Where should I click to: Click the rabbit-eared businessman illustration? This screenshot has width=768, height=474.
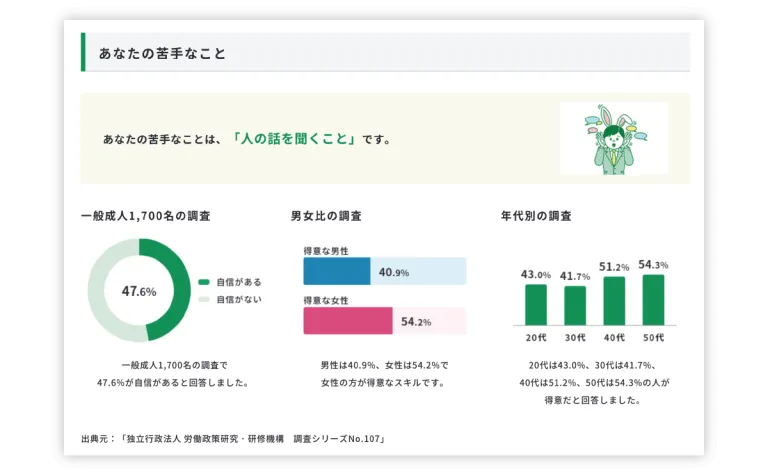pyautogui.click(x=614, y=139)
